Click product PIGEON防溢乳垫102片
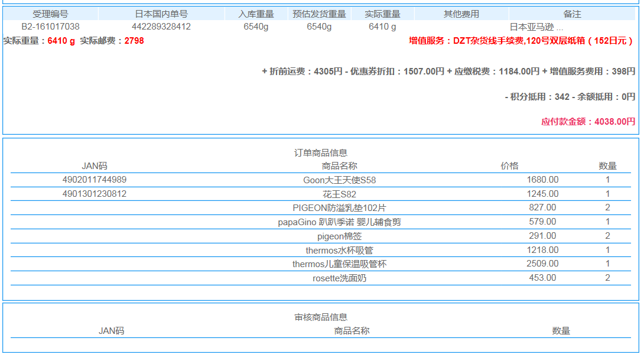Viewport: 644px width, 354px height. (339, 208)
